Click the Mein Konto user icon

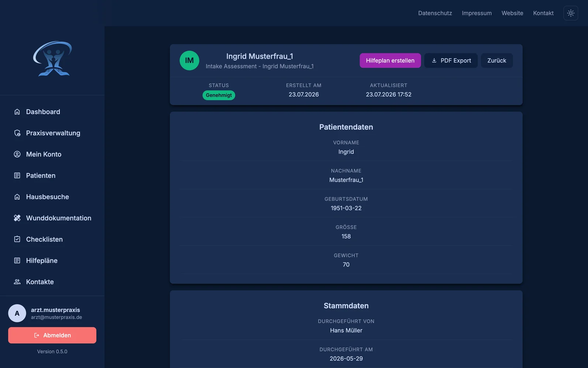tap(17, 154)
